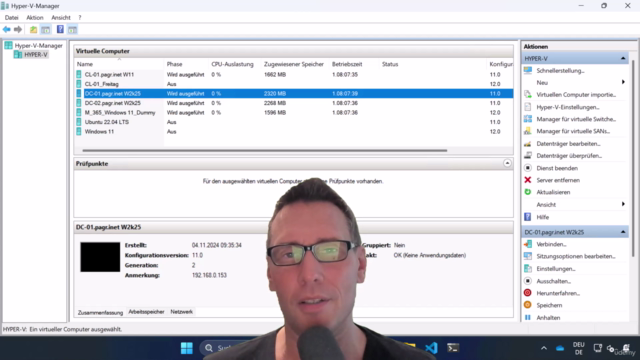Image resolution: width=640 pixels, height=360 pixels.
Task: Open Windows Start button in taskbar
Action: tap(187, 348)
